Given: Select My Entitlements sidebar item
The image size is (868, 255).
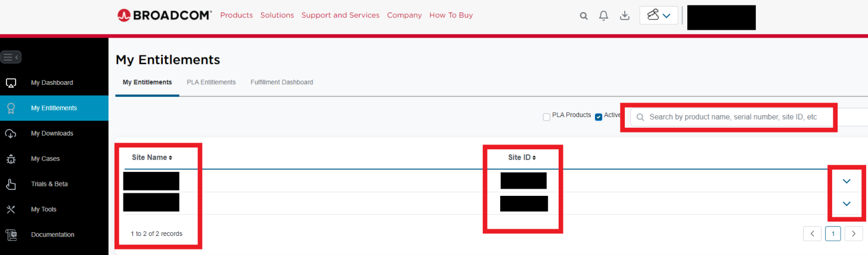Looking at the screenshot, I should click(x=54, y=108).
